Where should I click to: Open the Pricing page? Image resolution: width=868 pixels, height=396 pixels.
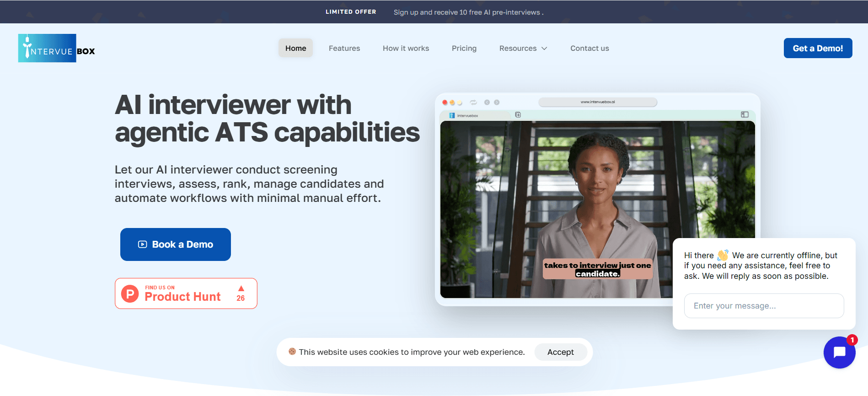pyautogui.click(x=464, y=49)
